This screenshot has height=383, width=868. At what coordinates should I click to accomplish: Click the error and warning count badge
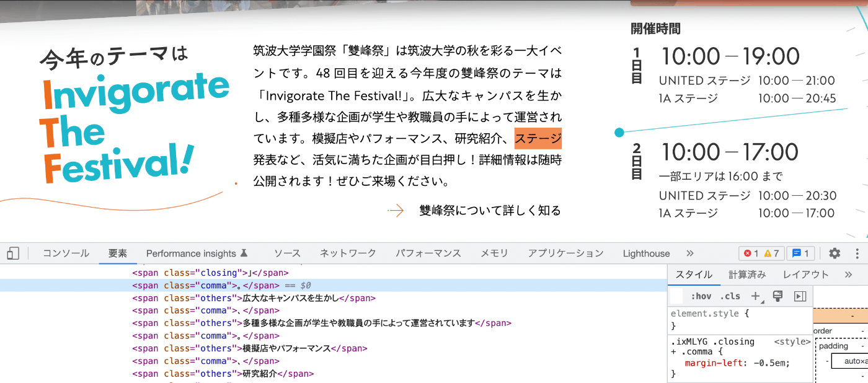pos(761,253)
